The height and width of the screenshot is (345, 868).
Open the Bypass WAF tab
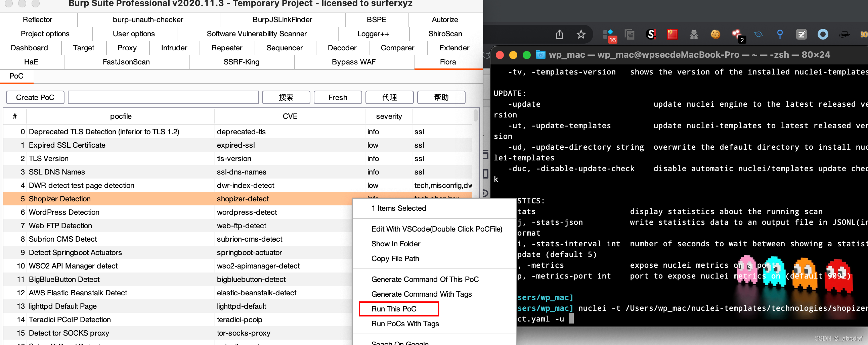tap(353, 62)
